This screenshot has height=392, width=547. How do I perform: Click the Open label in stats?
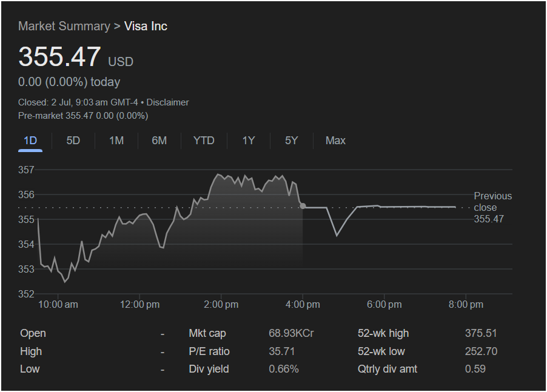tap(33, 333)
